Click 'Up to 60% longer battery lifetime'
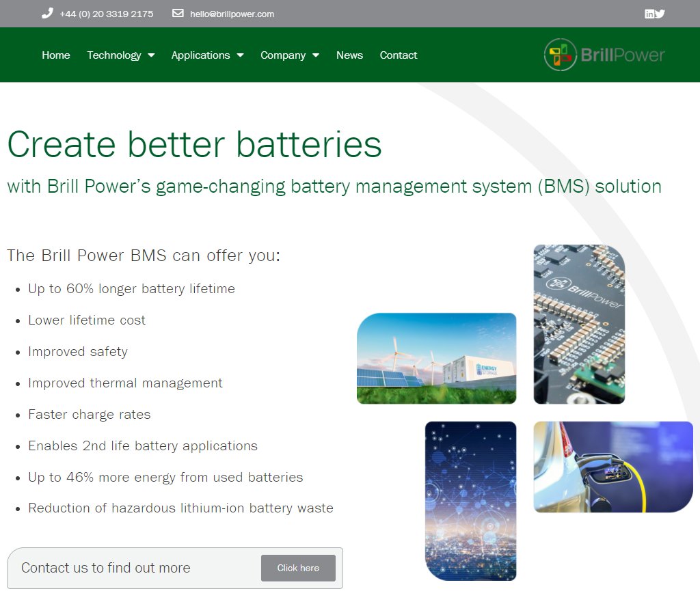 coord(131,288)
